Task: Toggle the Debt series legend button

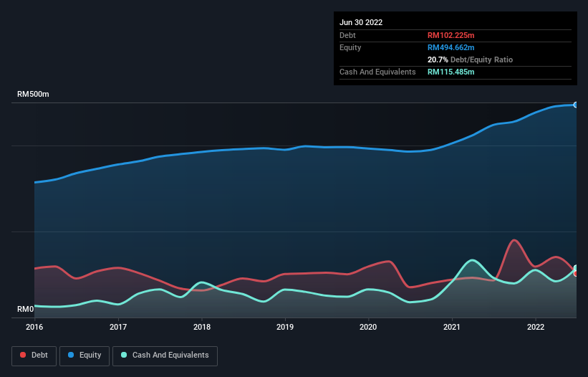Action: click(34, 355)
